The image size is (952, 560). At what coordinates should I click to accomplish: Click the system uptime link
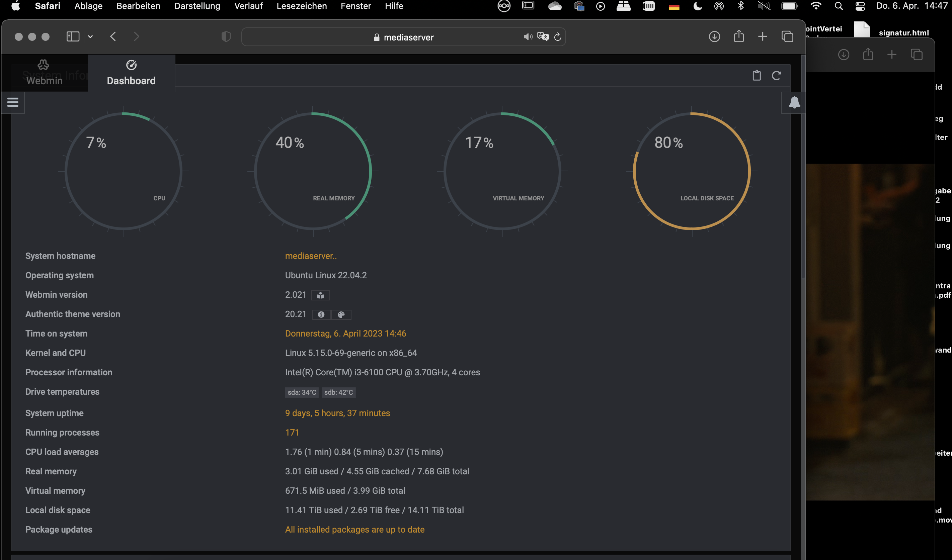[337, 413]
